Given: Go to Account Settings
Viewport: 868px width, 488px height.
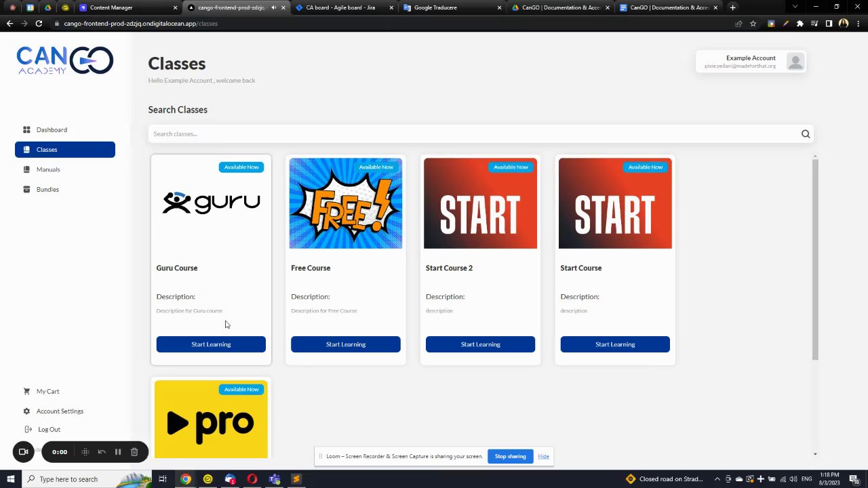Looking at the screenshot, I should [60, 411].
